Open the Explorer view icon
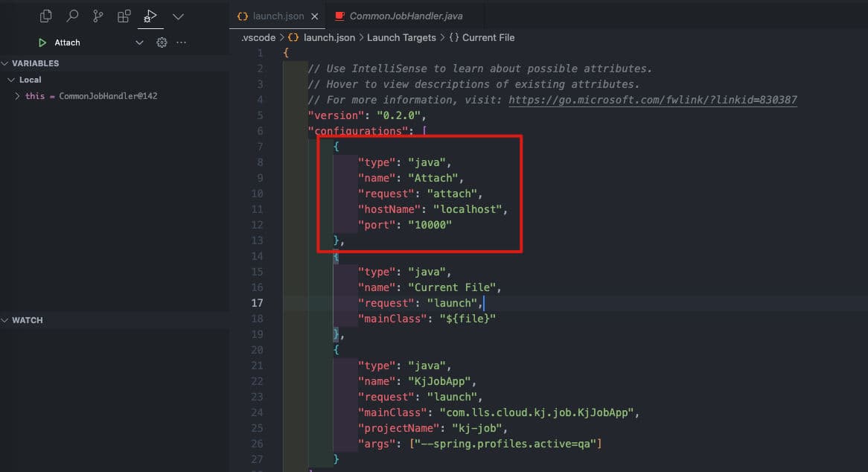This screenshot has width=868, height=472. click(x=46, y=16)
